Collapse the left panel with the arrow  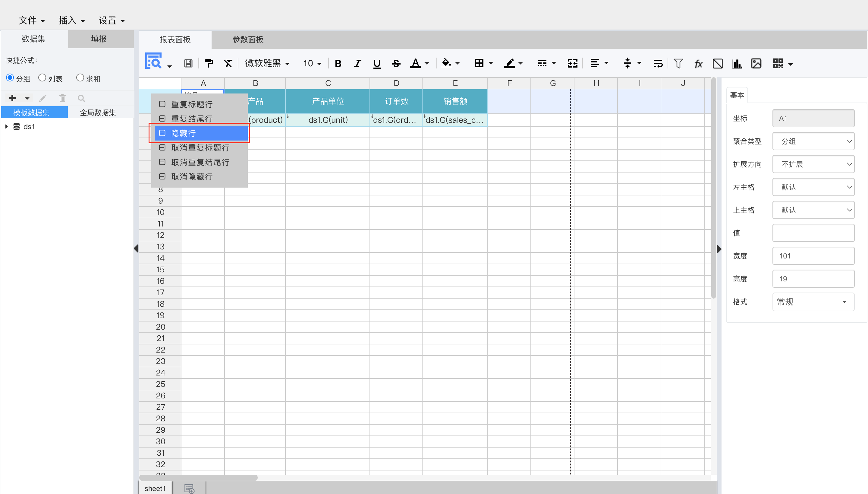[136, 249]
